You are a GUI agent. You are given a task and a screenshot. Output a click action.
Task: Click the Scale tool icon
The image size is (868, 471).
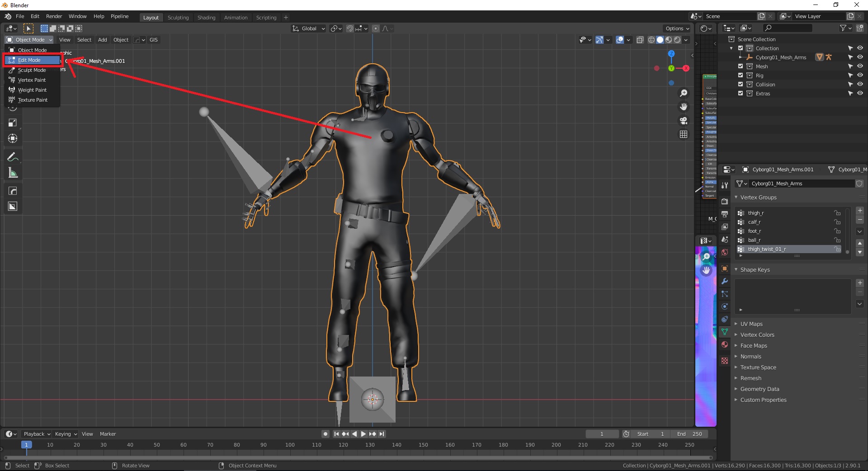pyautogui.click(x=13, y=123)
